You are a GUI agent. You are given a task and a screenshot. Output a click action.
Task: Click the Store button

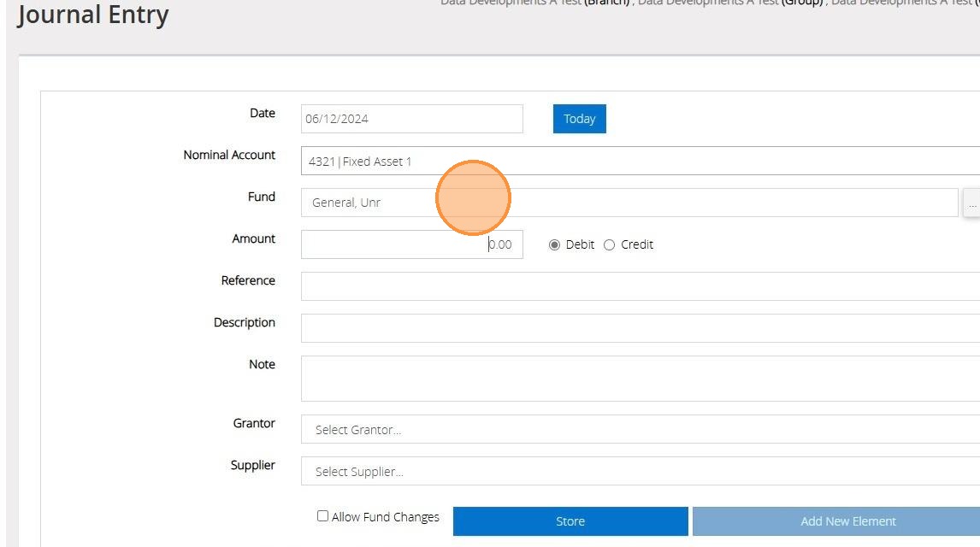(x=570, y=521)
